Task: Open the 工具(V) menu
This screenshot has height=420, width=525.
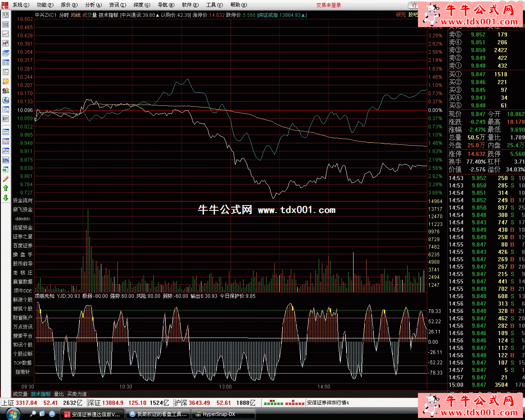Action: pyautogui.click(x=215, y=5)
